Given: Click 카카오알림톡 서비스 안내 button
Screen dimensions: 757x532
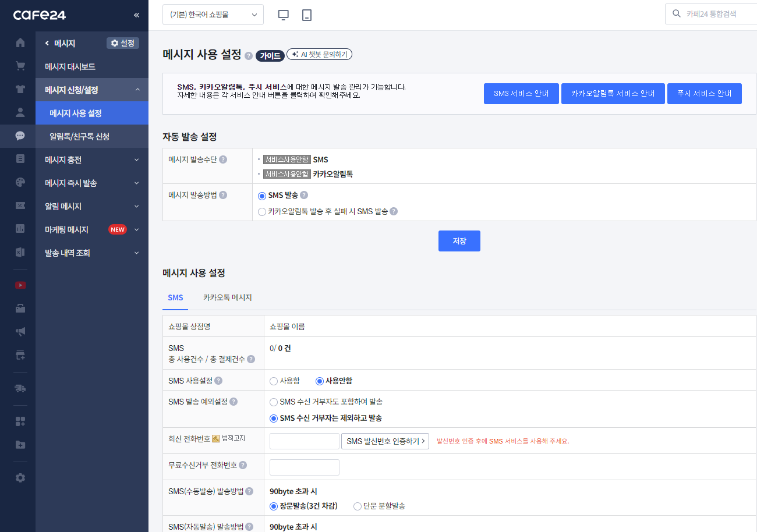Looking at the screenshot, I should [x=613, y=94].
